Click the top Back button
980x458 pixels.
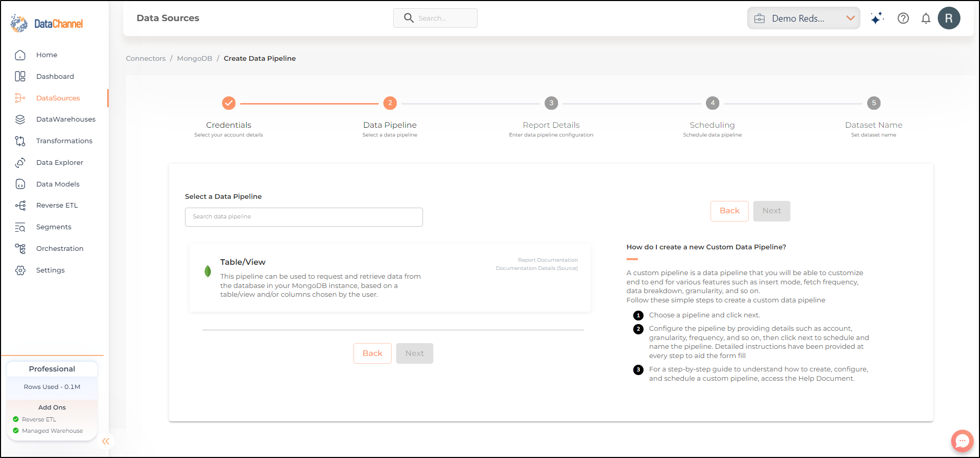(x=730, y=211)
